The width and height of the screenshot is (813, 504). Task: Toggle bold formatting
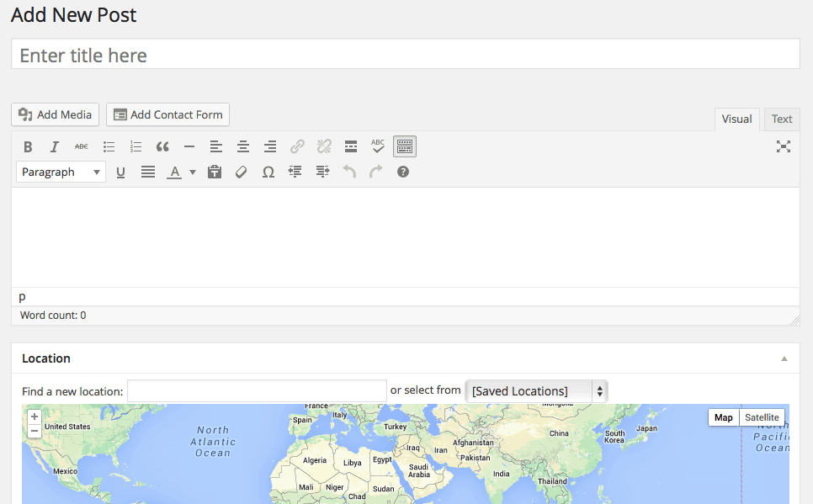28,146
